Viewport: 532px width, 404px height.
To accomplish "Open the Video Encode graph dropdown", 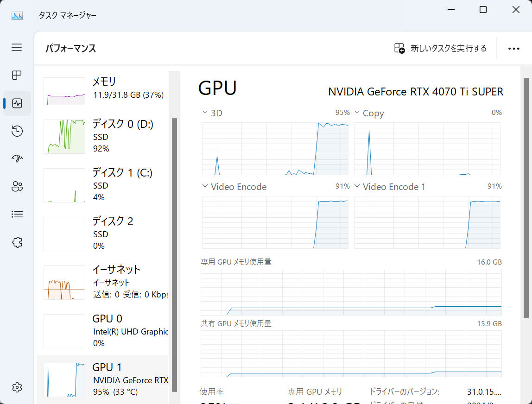I will pos(205,186).
